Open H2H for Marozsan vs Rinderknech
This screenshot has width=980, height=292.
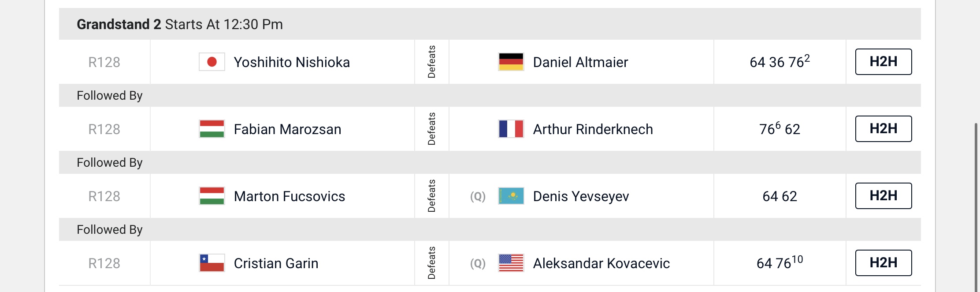point(883,129)
